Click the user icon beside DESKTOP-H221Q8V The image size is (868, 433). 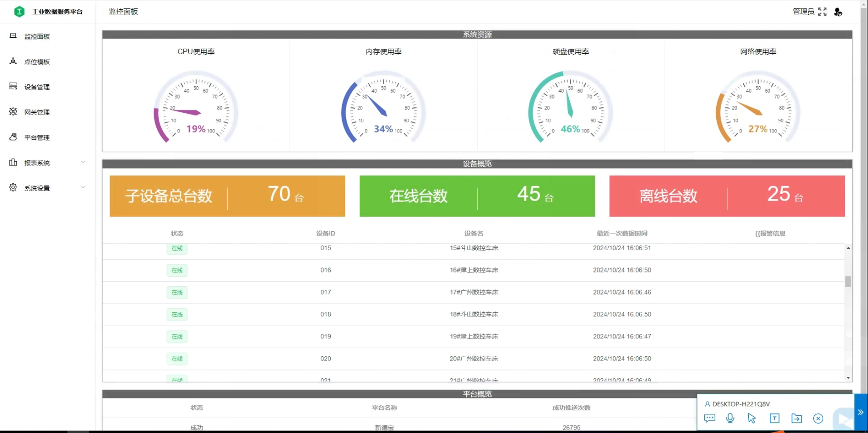(707, 404)
